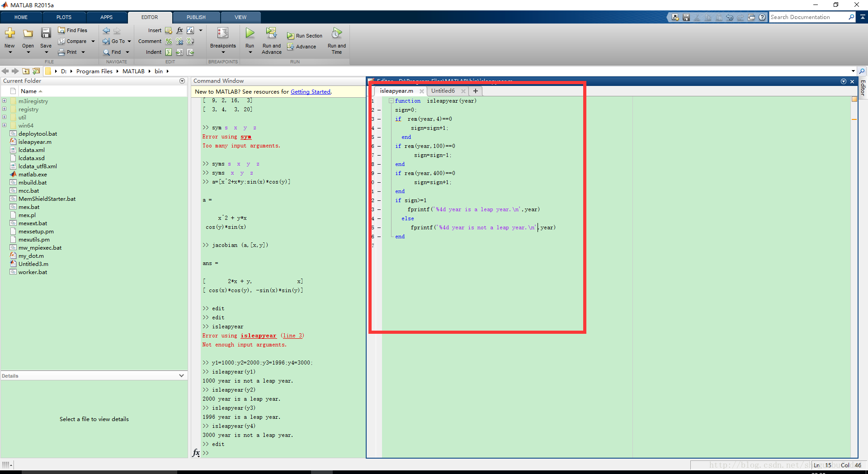This screenshot has width=868, height=474.
Task: Click the Help question mark icon
Action: click(x=762, y=17)
